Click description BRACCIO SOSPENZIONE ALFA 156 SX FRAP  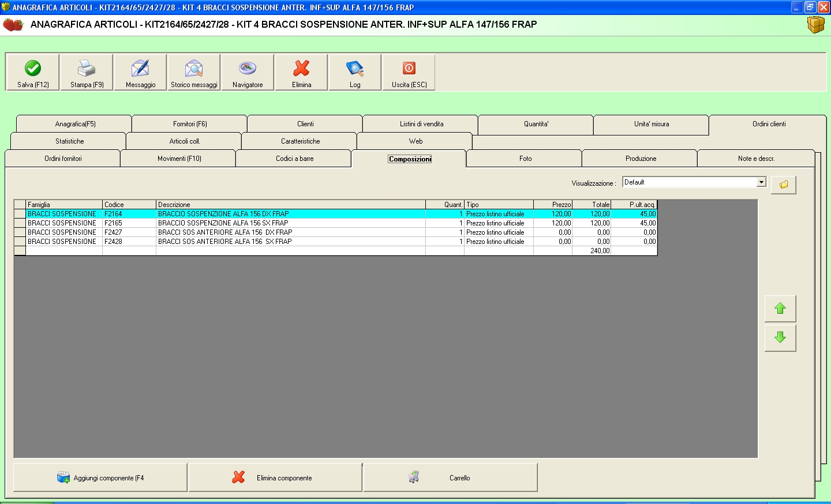[x=291, y=223]
